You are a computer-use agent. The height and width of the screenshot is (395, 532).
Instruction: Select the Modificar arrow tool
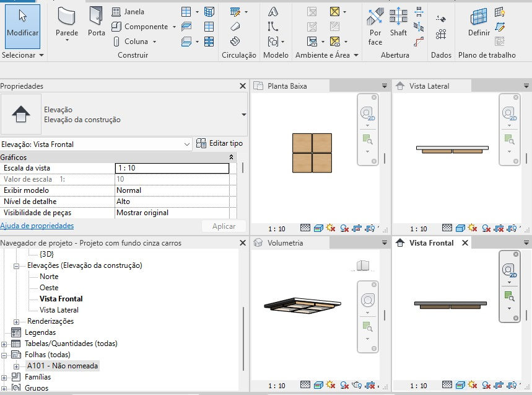pos(22,27)
